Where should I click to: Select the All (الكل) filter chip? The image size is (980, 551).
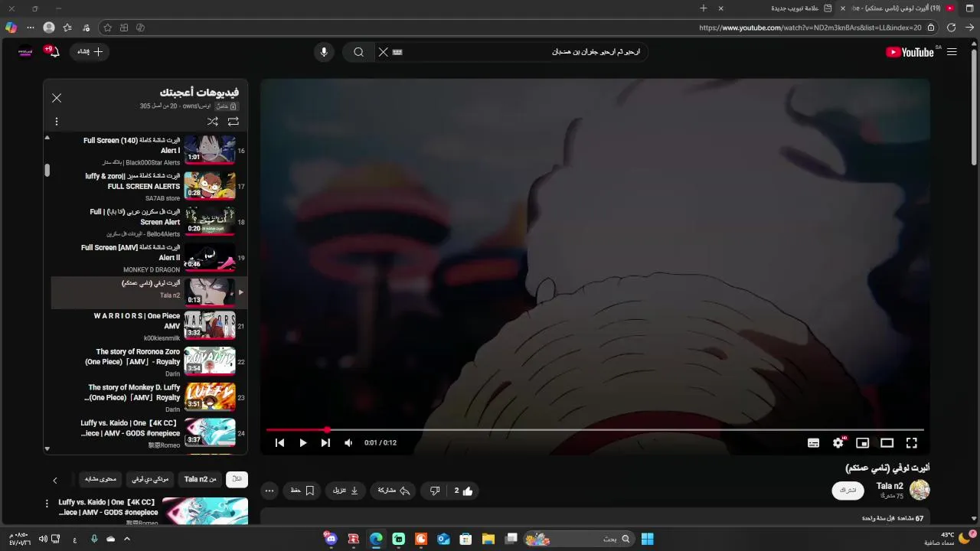[237, 479]
